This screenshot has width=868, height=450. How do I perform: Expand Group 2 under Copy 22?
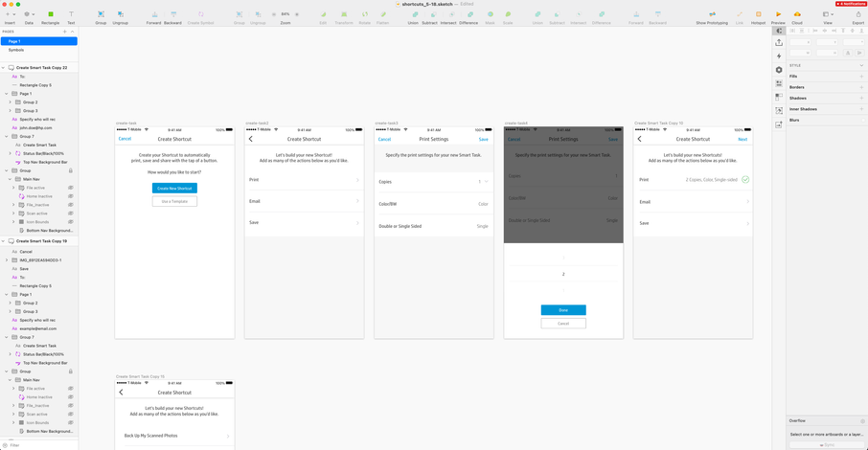coord(10,102)
